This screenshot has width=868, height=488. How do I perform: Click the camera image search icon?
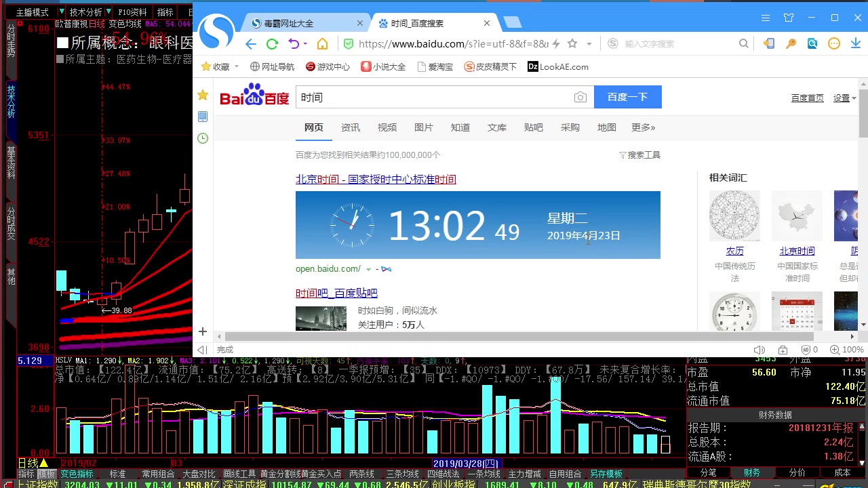click(x=580, y=98)
